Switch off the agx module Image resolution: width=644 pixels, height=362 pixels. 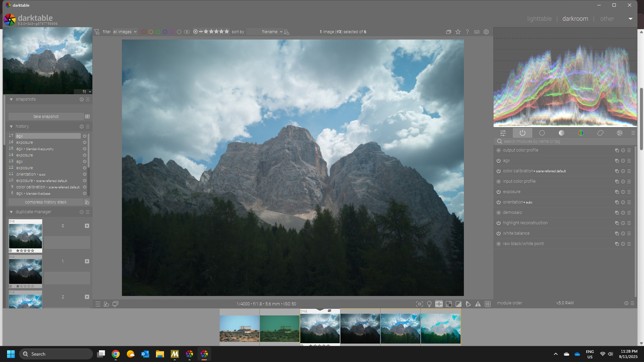click(498, 161)
